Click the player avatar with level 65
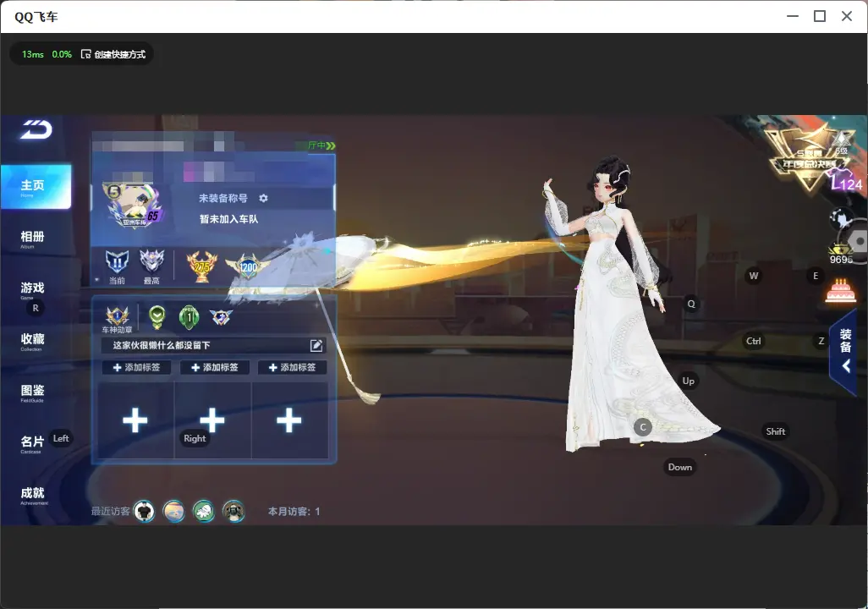 (x=133, y=206)
